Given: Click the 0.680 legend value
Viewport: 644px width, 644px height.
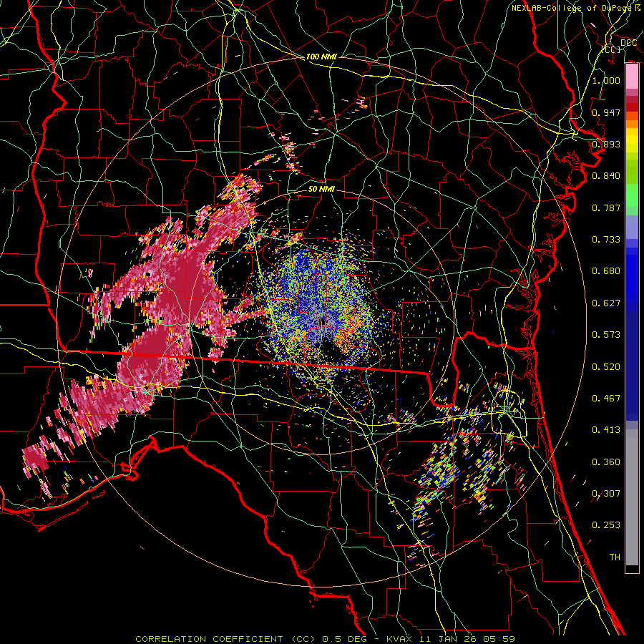Looking at the screenshot, I should pyautogui.click(x=606, y=271).
